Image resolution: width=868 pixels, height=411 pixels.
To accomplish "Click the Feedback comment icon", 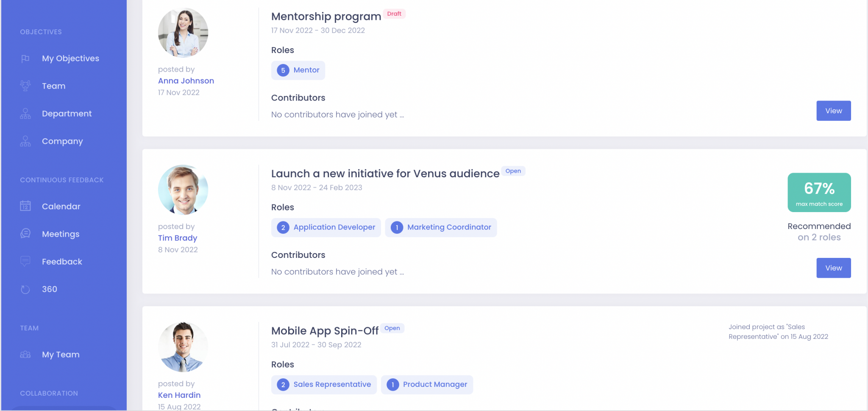I will point(25,261).
